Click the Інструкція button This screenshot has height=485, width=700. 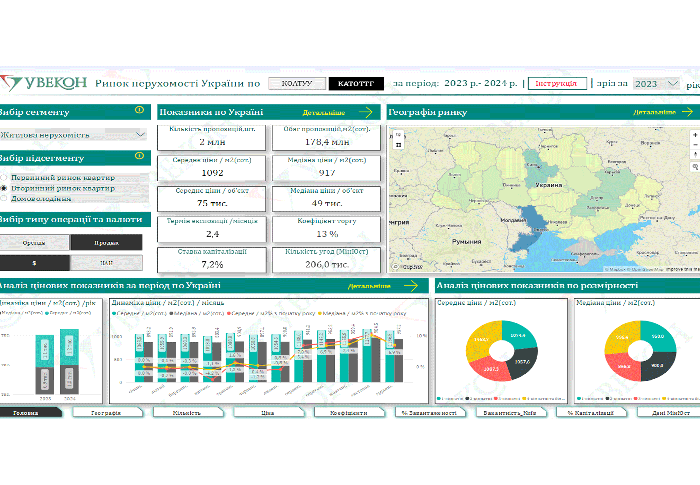(557, 84)
